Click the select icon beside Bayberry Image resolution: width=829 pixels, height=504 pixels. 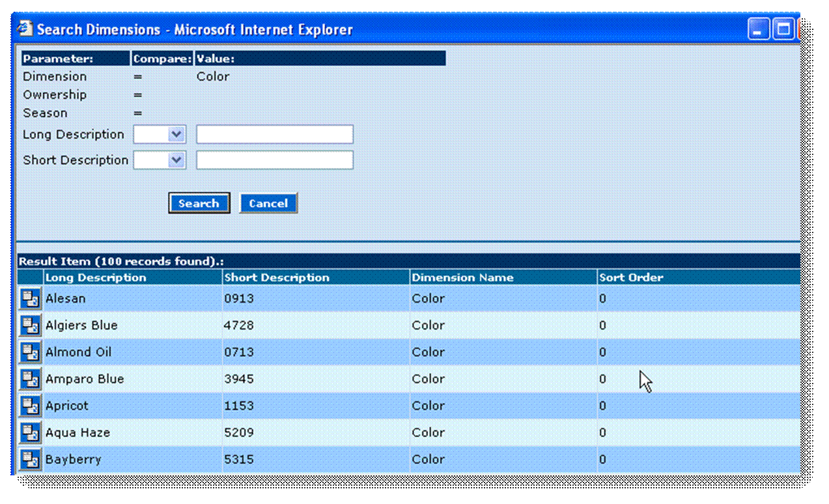coord(30,459)
